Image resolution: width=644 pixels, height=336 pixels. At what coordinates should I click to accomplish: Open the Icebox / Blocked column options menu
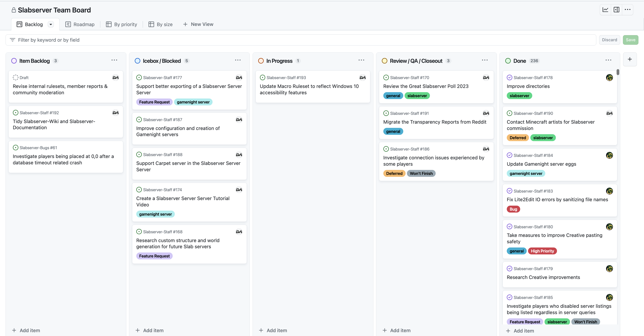(x=238, y=60)
